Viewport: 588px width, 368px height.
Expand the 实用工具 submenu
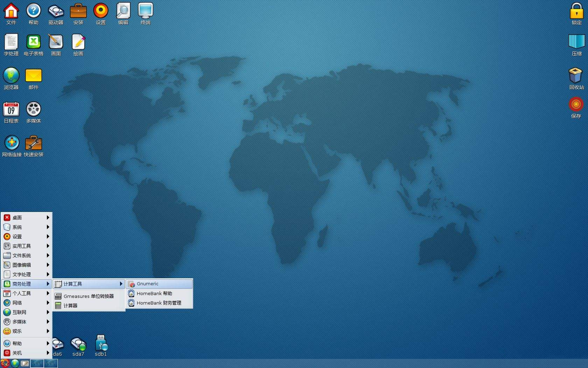tap(27, 246)
